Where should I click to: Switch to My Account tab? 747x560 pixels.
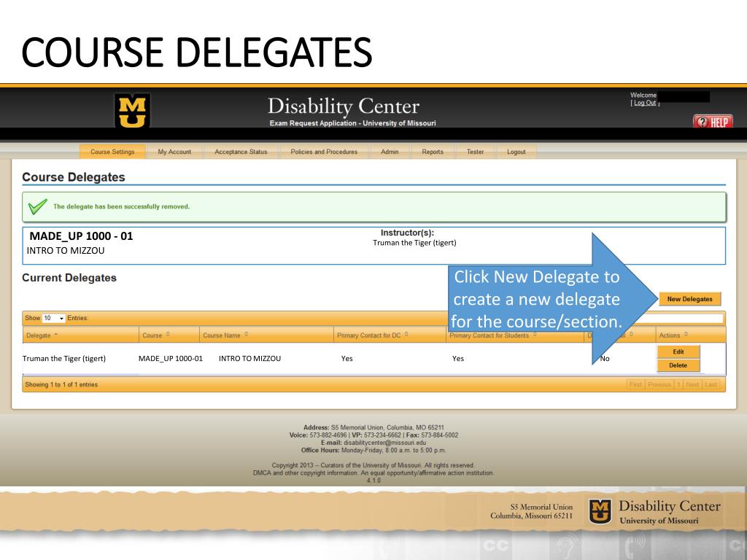tap(174, 152)
